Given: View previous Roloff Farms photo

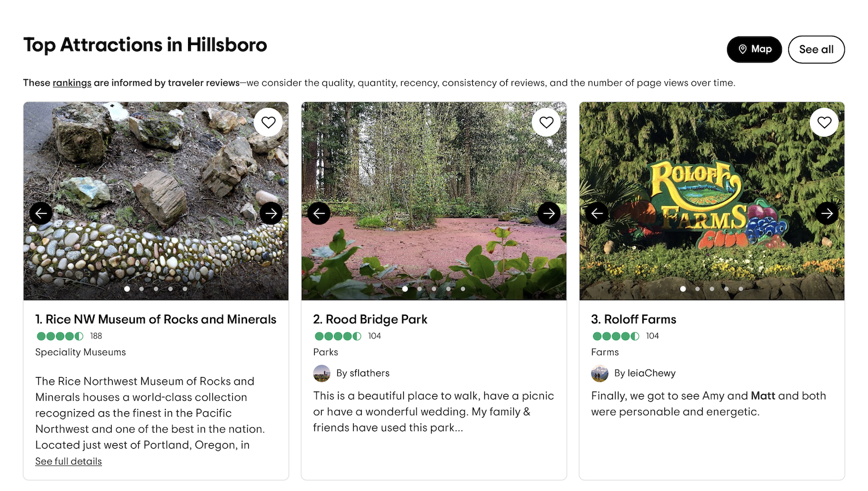Looking at the screenshot, I should click(597, 213).
